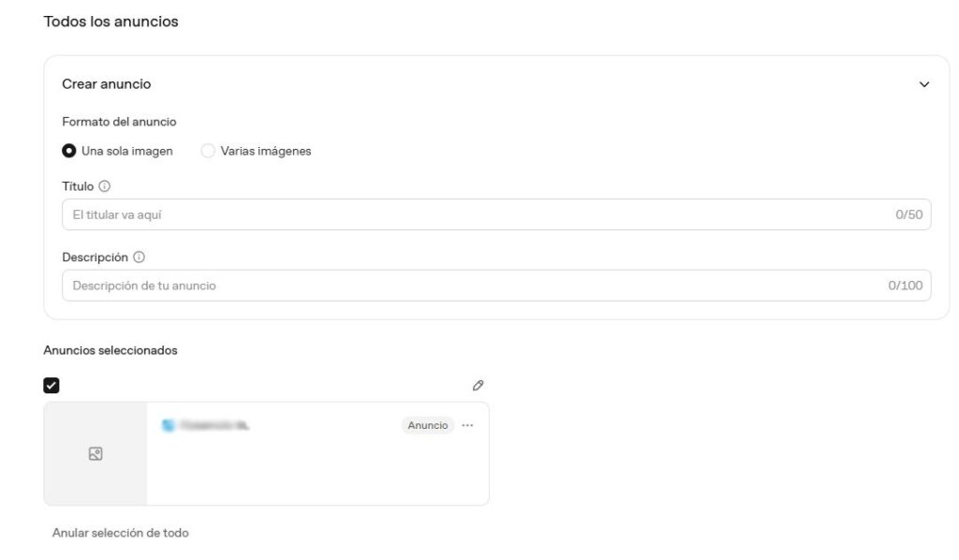
Task: Open Título info tooltip icon
Action: tap(105, 186)
